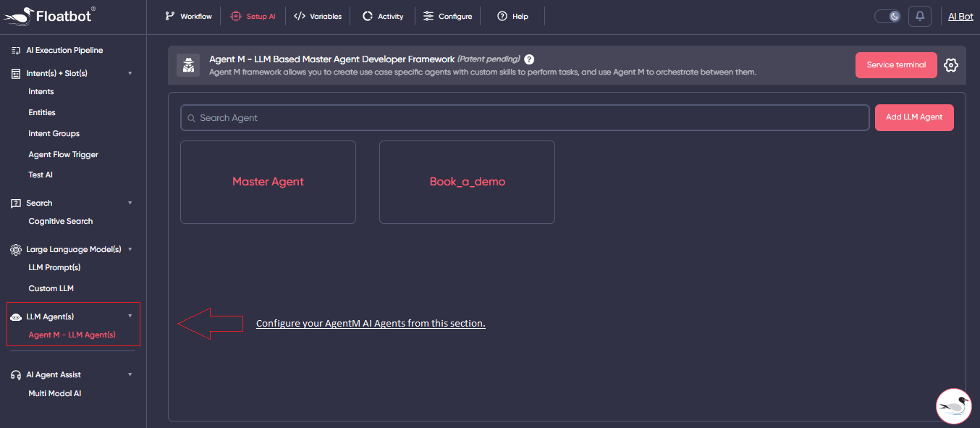Click the Floatbot logo in header
Viewport: 980px width, 428px height.
click(x=49, y=15)
